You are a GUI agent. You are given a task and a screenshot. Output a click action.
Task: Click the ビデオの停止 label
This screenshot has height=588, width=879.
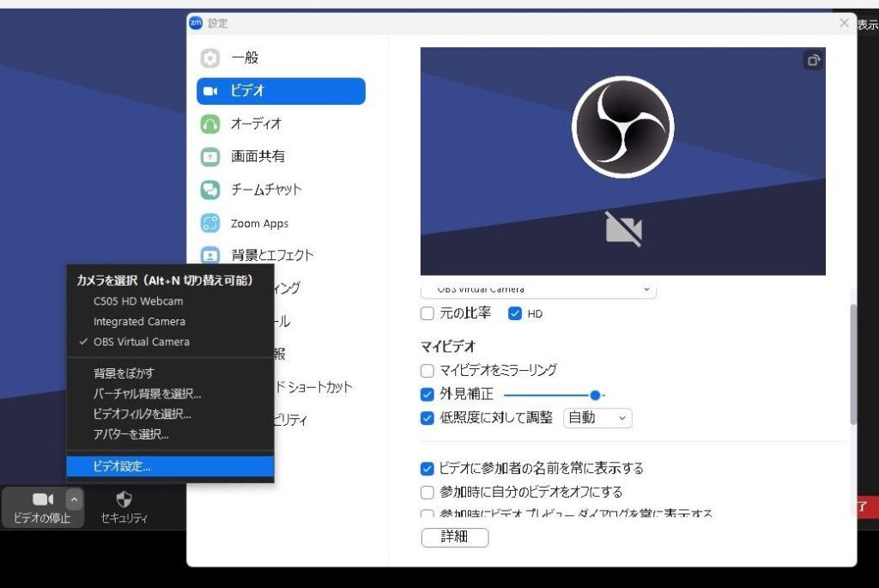pos(42,518)
